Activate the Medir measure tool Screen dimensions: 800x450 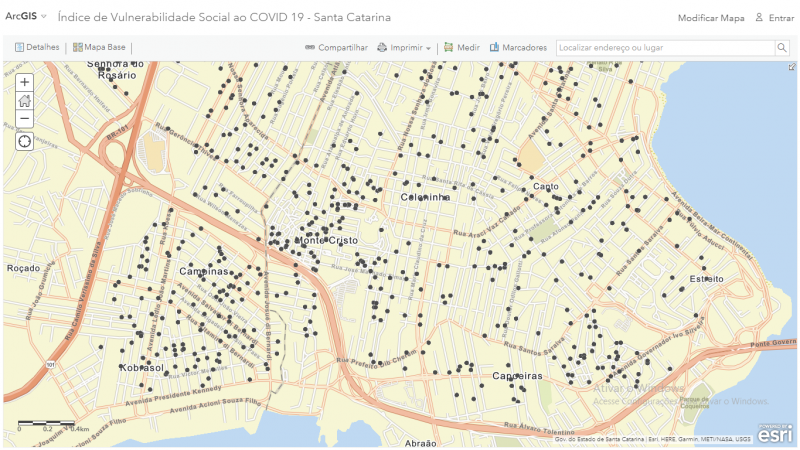pyautogui.click(x=462, y=47)
